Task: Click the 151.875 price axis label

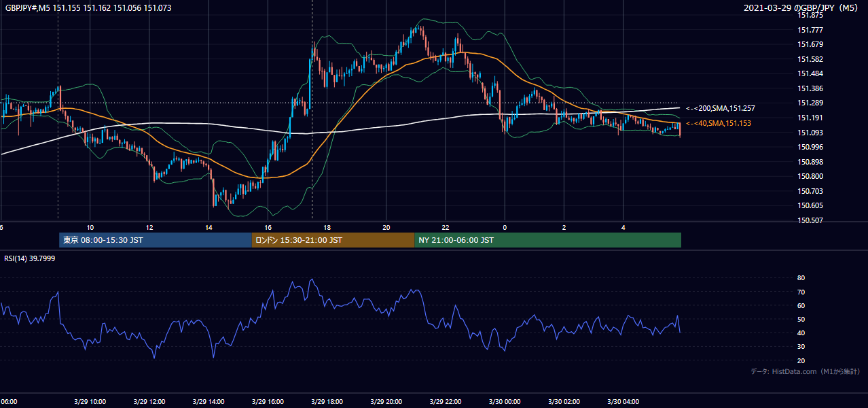Action: click(x=810, y=15)
